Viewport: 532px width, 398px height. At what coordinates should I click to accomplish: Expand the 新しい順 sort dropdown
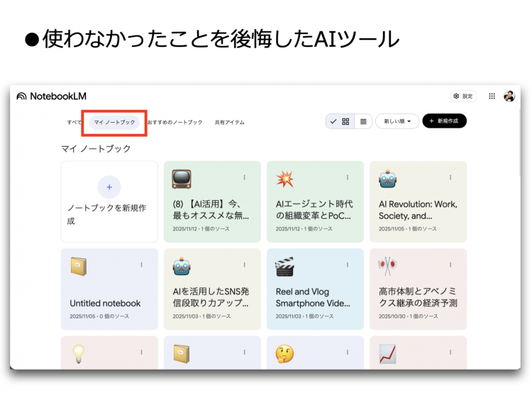pyautogui.click(x=397, y=121)
